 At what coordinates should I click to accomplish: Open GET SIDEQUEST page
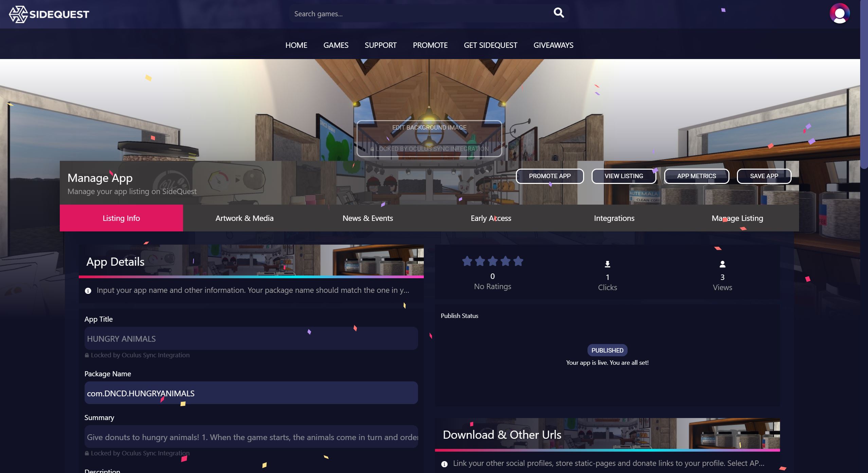(490, 45)
